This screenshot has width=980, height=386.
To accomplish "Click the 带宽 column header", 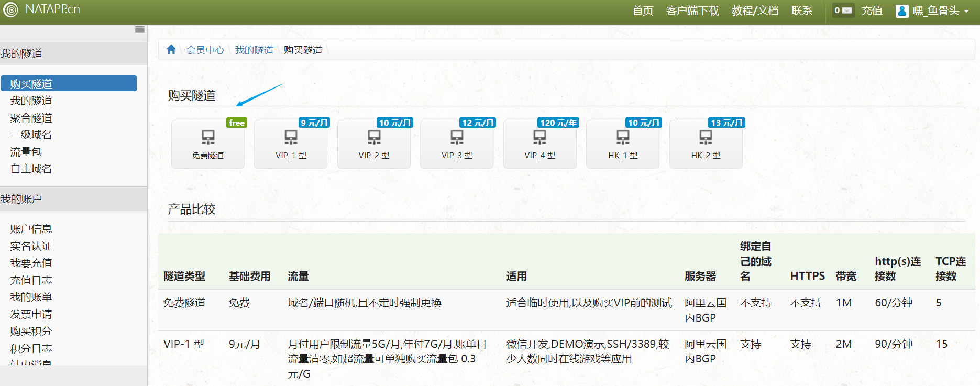I will click(x=846, y=276).
